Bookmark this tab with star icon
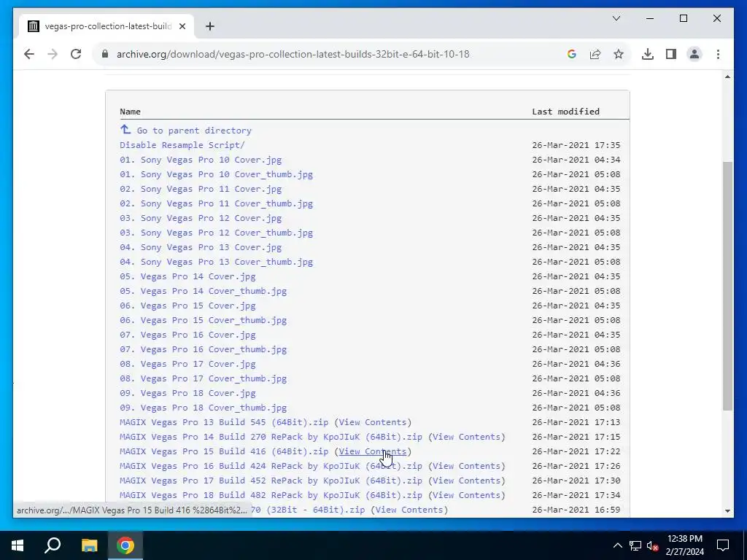Image resolution: width=747 pixels, height=560 pixels. 619,54
